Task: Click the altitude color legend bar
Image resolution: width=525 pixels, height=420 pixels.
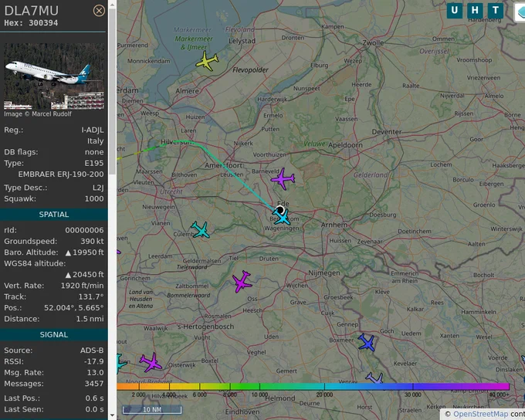Action: (313, 387)
